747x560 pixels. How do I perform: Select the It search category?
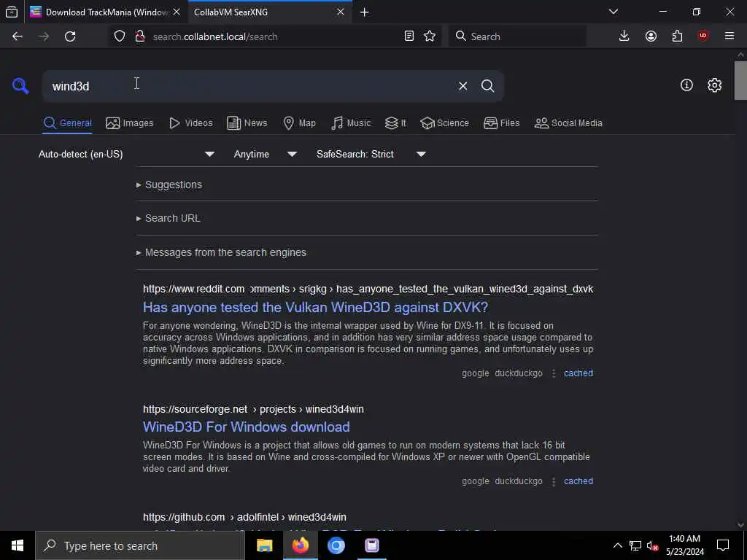(x=395, y=123)
